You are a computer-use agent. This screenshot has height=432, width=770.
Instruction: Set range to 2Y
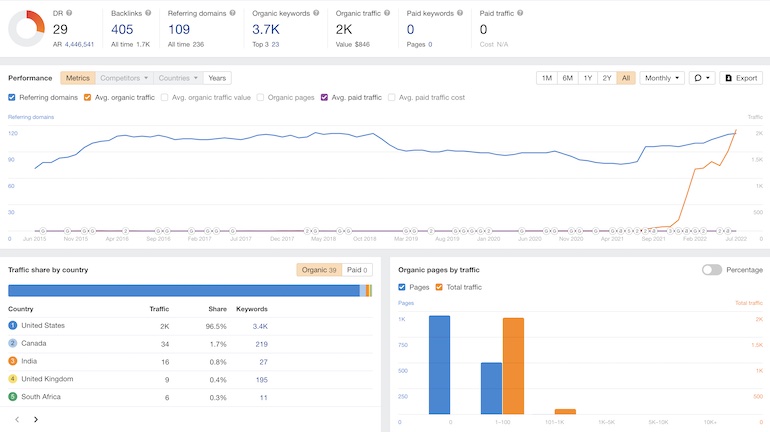coord(607,78)
